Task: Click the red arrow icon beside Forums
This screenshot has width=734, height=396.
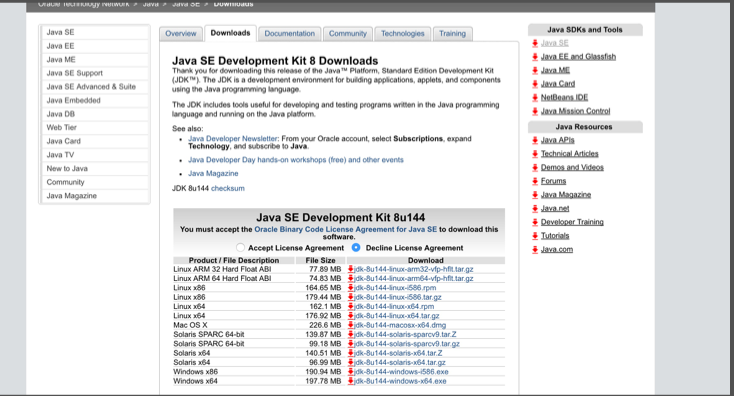Action: [535, 181]
